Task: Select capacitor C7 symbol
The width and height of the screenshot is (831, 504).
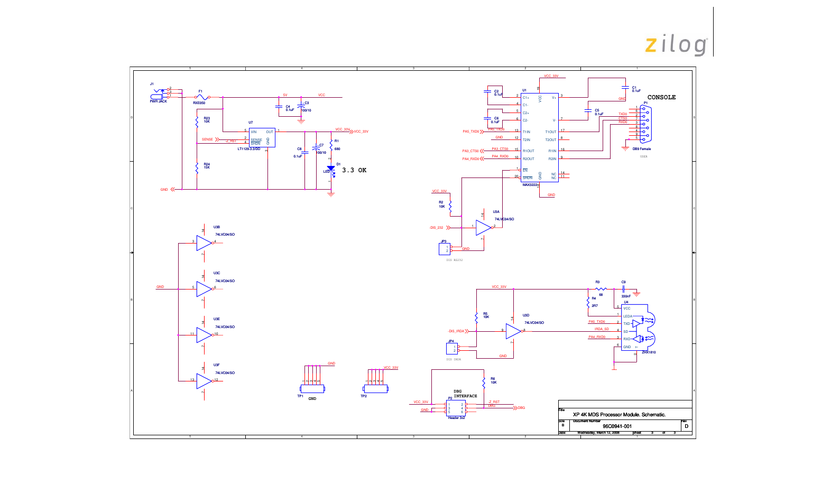Action: coord(316,148)
